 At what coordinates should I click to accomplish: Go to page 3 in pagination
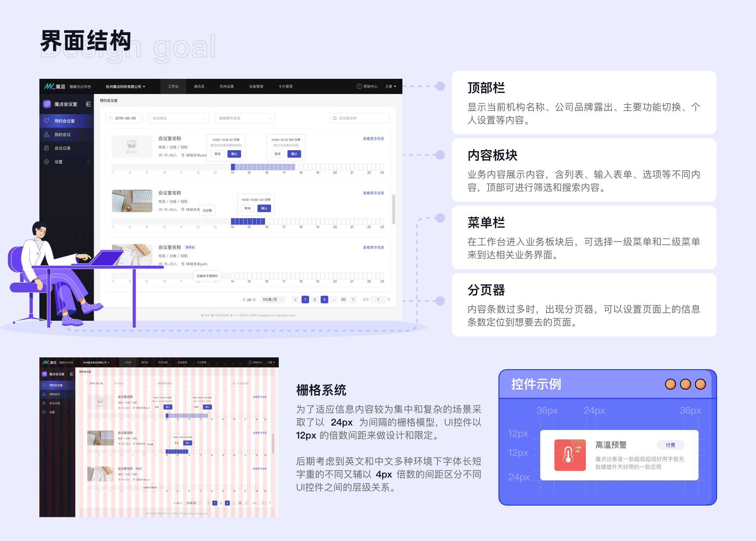point(324,299)
